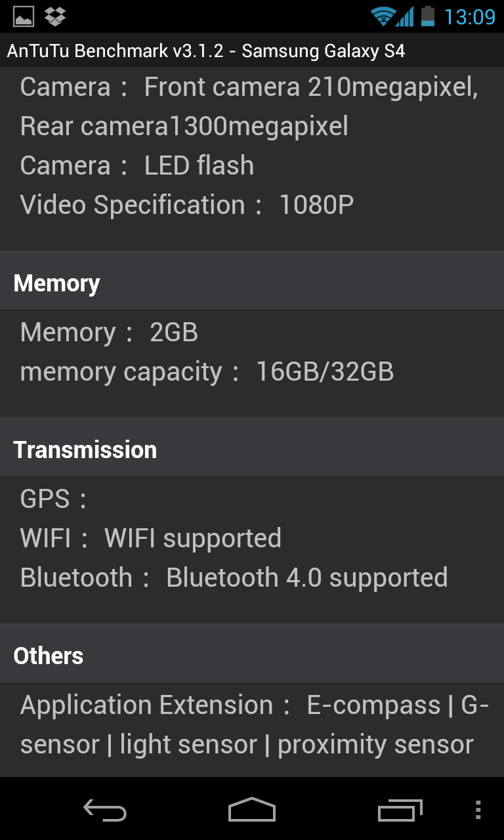Tap the Android Back navigation button
This screenshot has height=840, width=504.
point(105,810)
